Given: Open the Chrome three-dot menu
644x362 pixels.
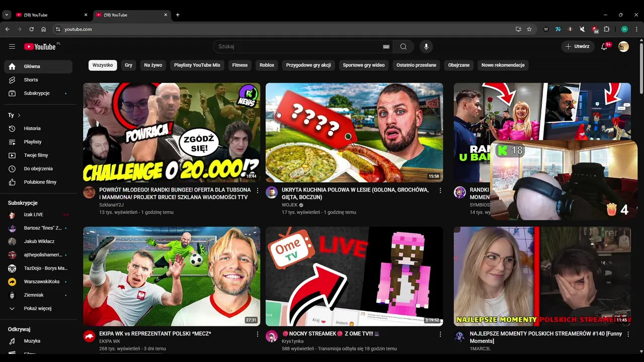Looking at the screenshot, I should tap(637, 29).
